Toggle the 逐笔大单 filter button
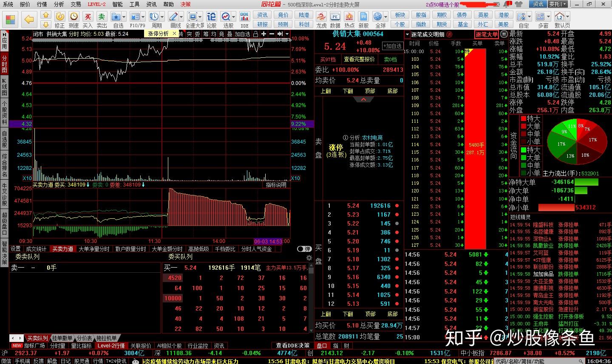 pyautogui.click(x=487, y=34)
